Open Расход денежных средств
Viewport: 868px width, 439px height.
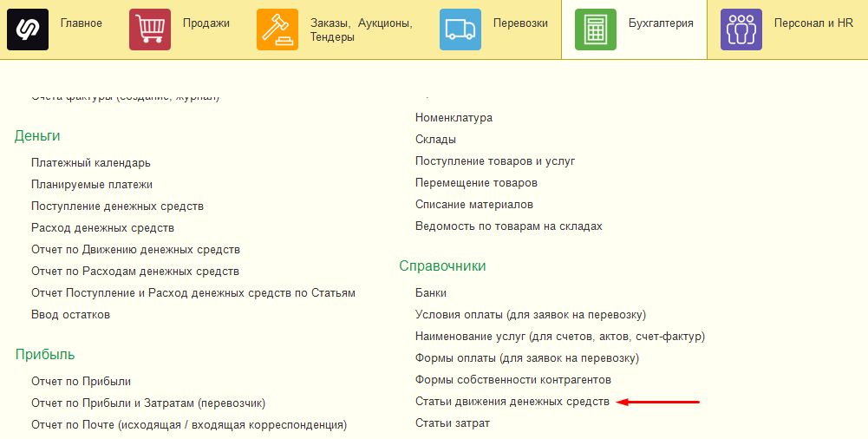(102, 227)
